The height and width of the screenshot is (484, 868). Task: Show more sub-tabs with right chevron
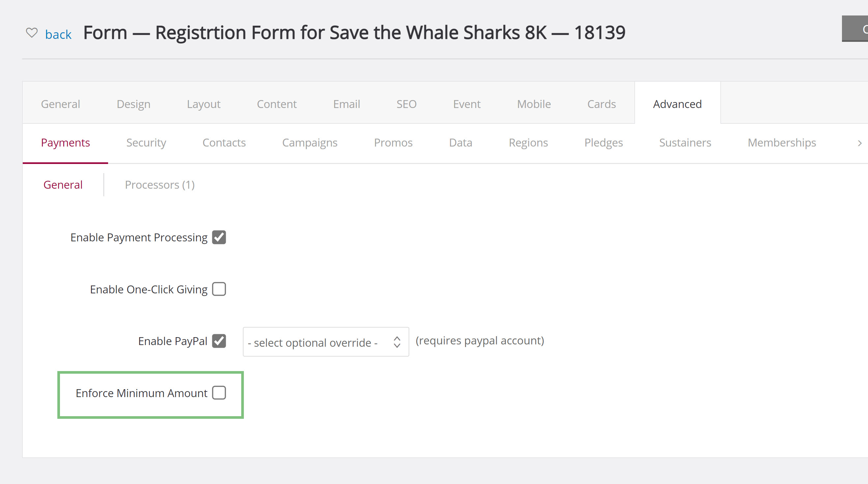click(859, 143)
